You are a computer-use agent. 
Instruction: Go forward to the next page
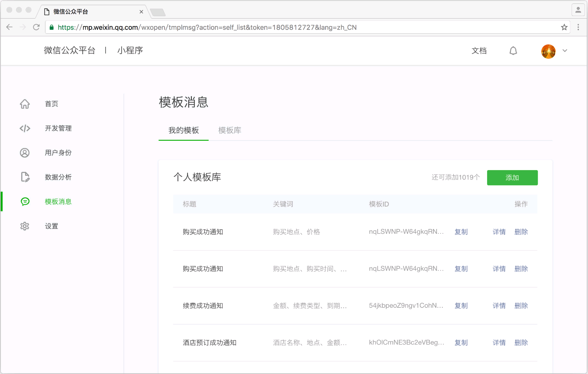coord(23,27)
